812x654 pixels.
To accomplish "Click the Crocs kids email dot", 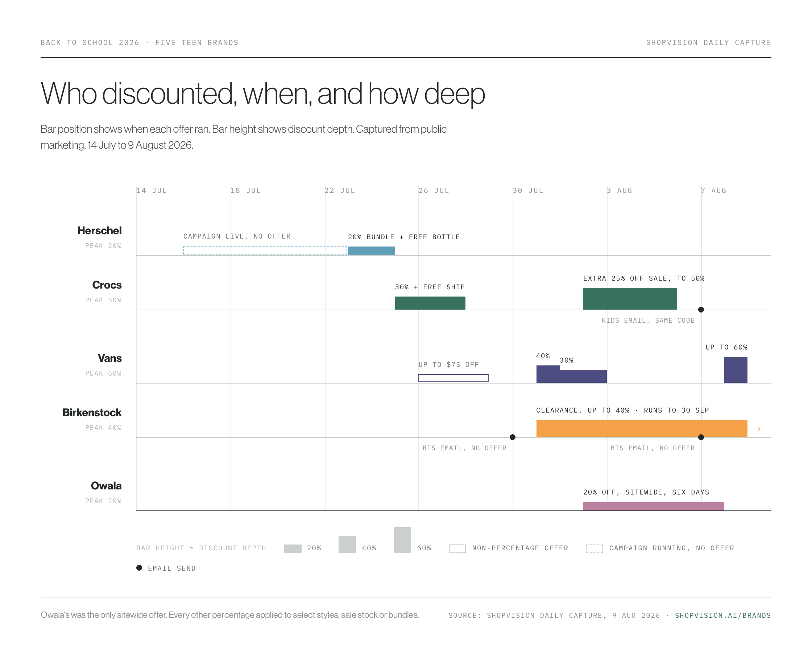I will coord(701,310).
